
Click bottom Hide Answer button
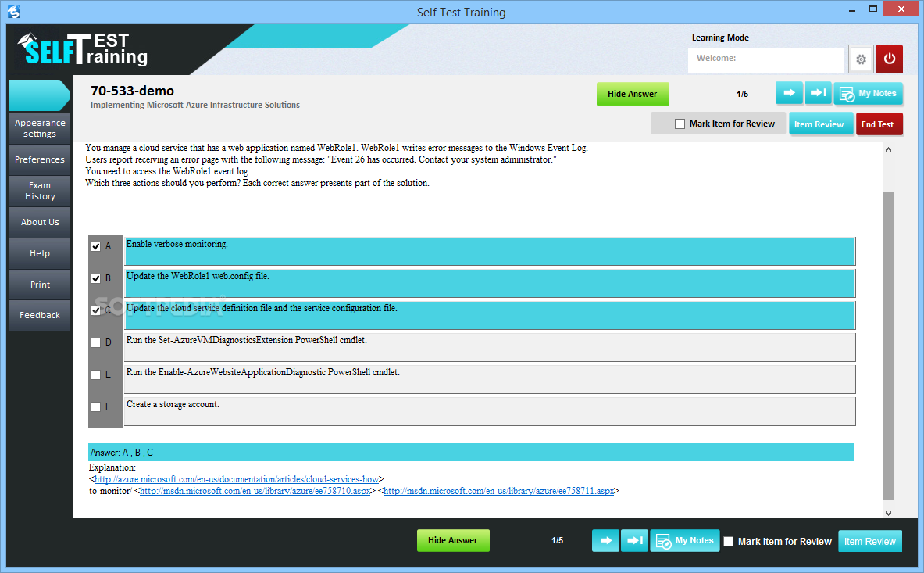(x=452, y=541)
